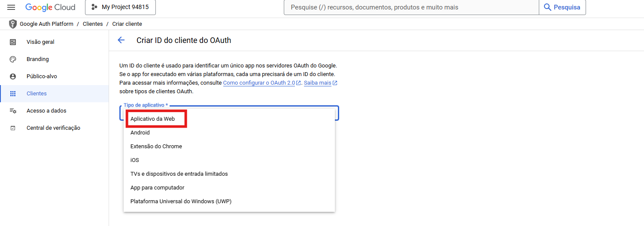Click the Google Auth Platform shield icon
The image size is (644, 226).
pos(13,24)
